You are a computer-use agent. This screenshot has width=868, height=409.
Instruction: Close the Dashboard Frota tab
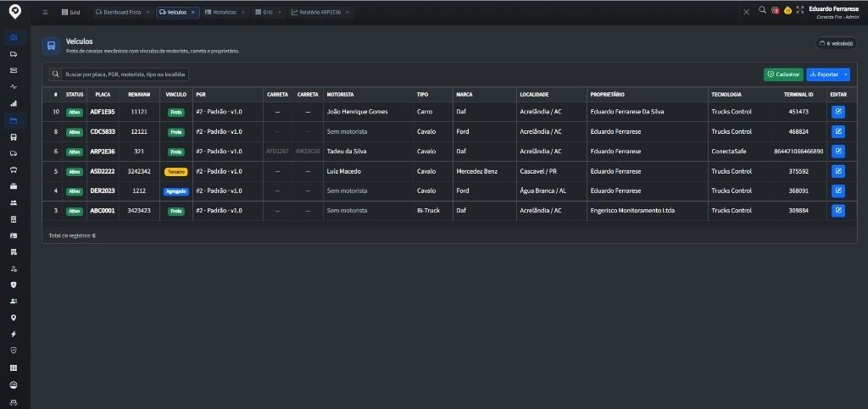coord(147,12)
